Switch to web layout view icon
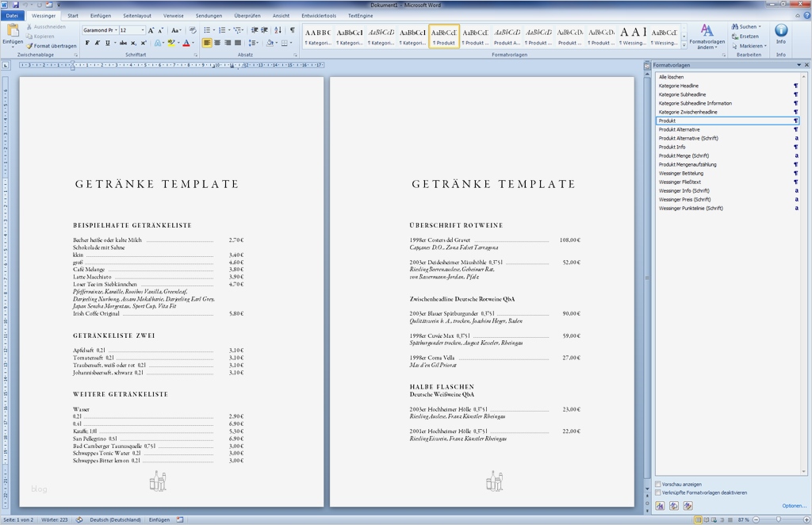Viewport: 812px width, 525px height. (714, 519)
